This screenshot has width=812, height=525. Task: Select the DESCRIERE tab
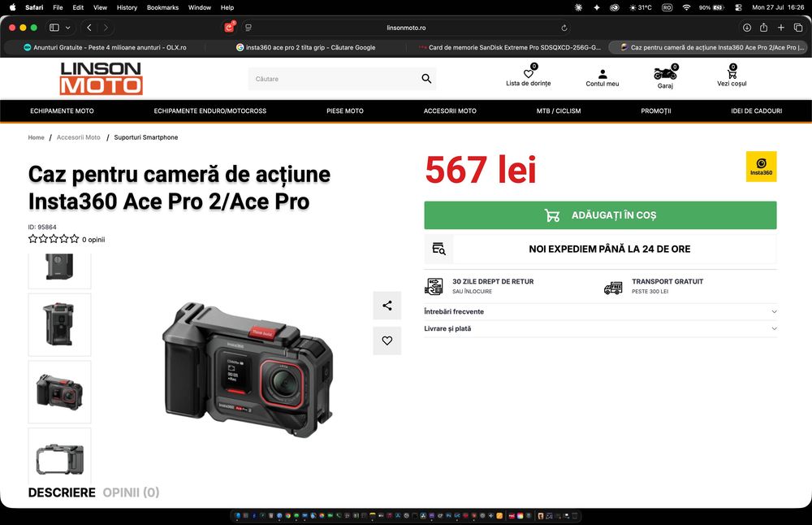click(x=62, y=492)
